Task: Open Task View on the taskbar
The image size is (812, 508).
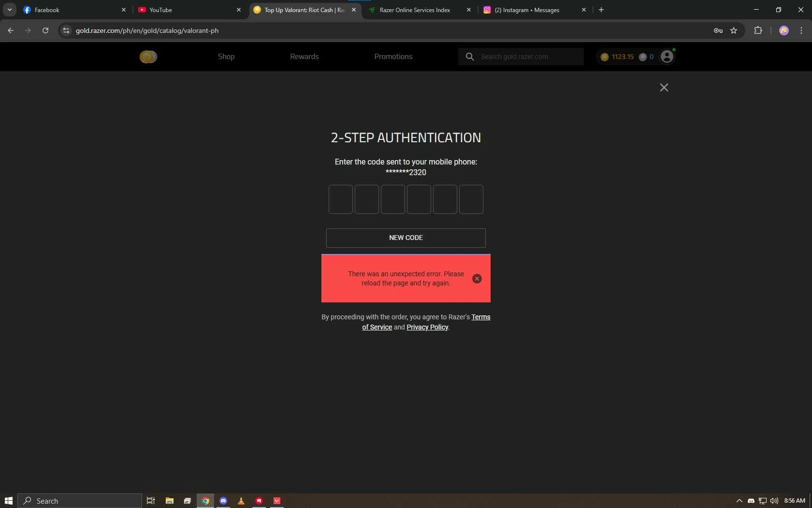Action: pyautogui.click(x=151, y=501)
